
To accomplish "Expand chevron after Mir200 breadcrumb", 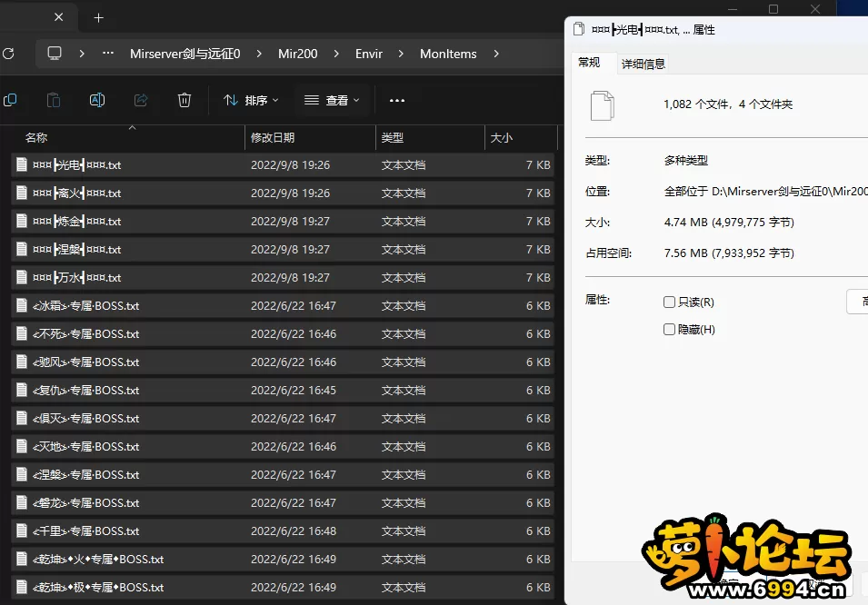I will [x=336, y=54].
